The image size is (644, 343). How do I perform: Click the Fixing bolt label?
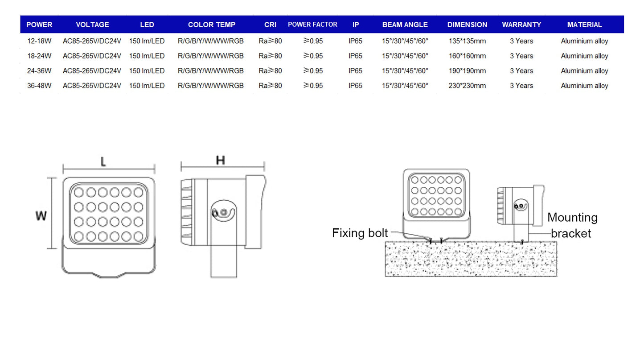coord(360,233)
